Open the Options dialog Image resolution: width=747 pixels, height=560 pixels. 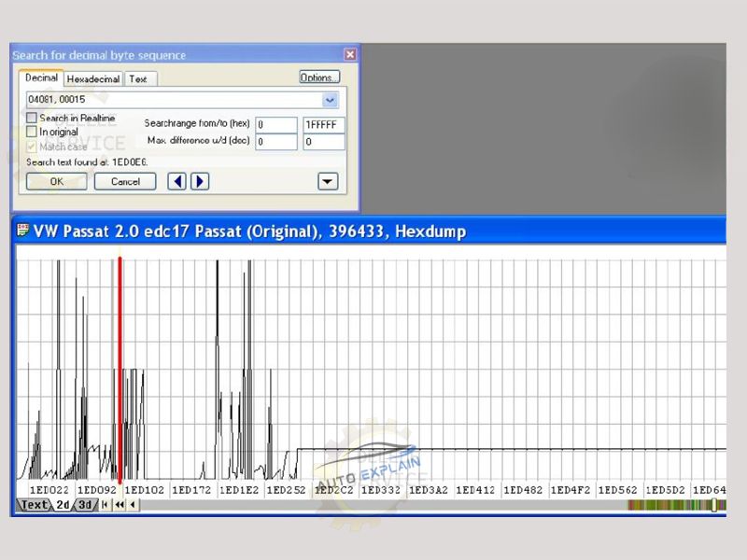[318, 77]
